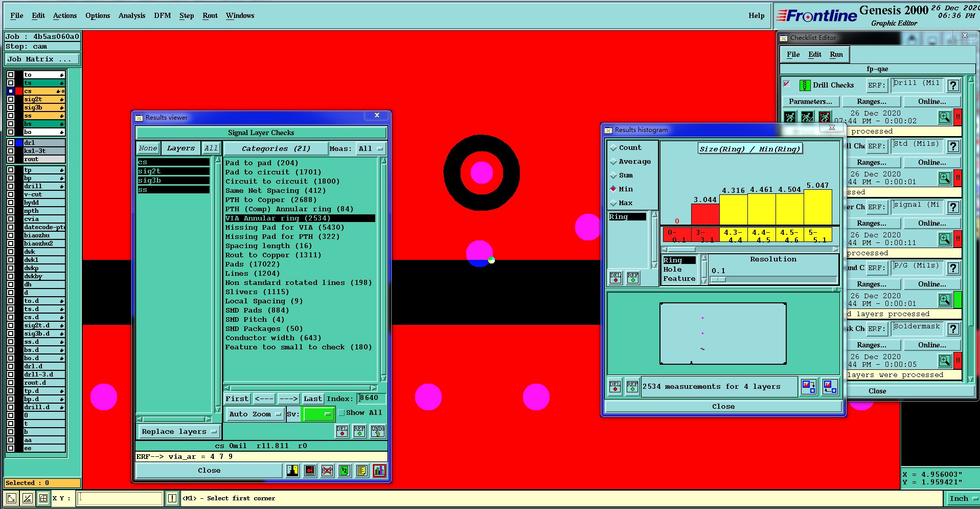Open the Help menu
The image size is (980, 509).
pos(757,16)
